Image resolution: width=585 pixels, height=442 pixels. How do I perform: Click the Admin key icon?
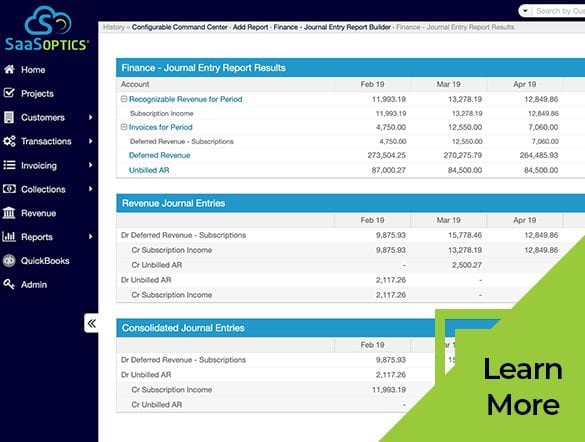tap(9, 284)
